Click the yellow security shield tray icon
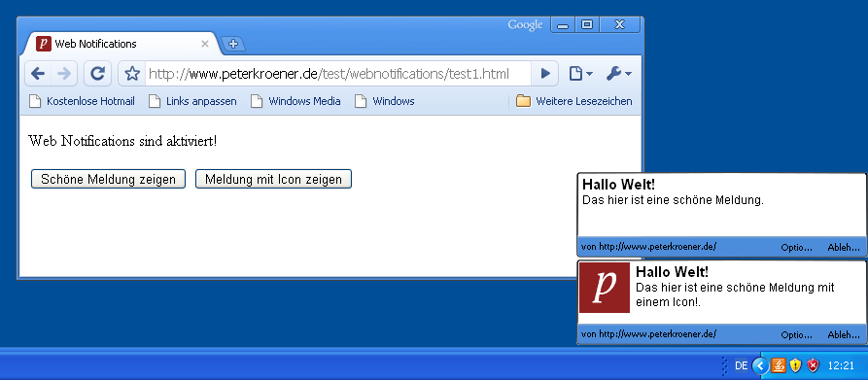 (795, 365)
